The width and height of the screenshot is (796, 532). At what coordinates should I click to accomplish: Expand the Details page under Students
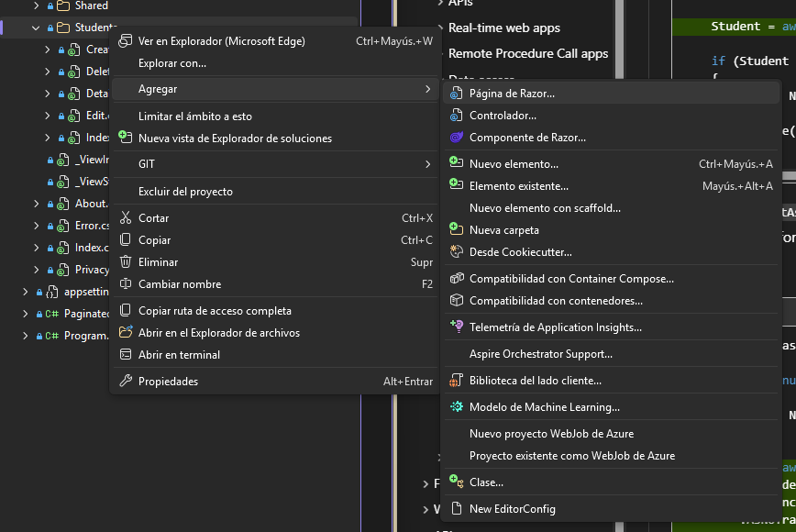47,94
